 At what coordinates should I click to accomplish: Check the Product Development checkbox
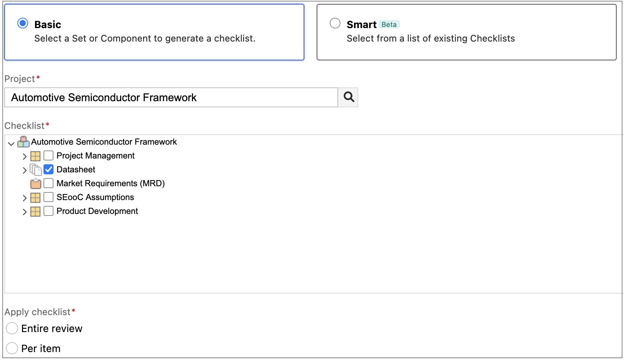48,211
